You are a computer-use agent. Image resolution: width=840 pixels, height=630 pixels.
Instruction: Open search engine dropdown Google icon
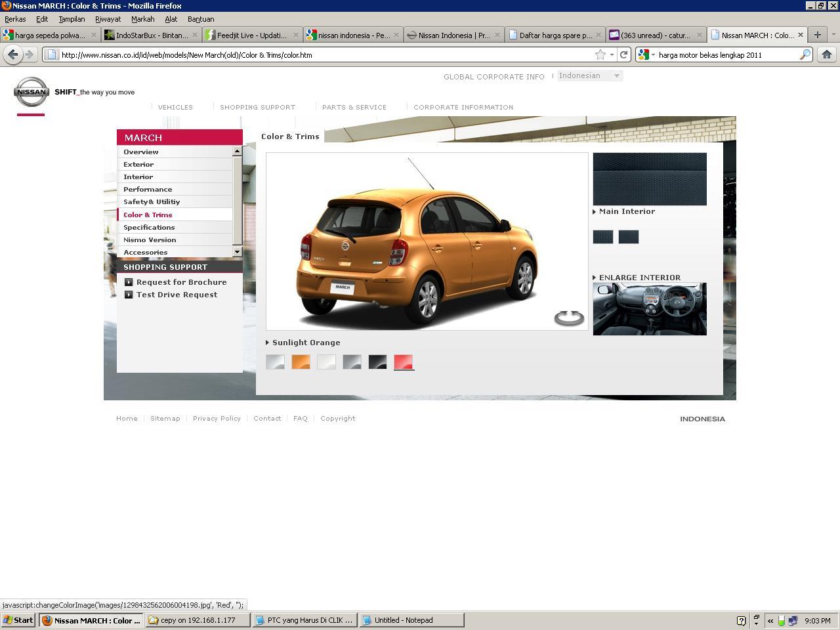tap(646, 55)
